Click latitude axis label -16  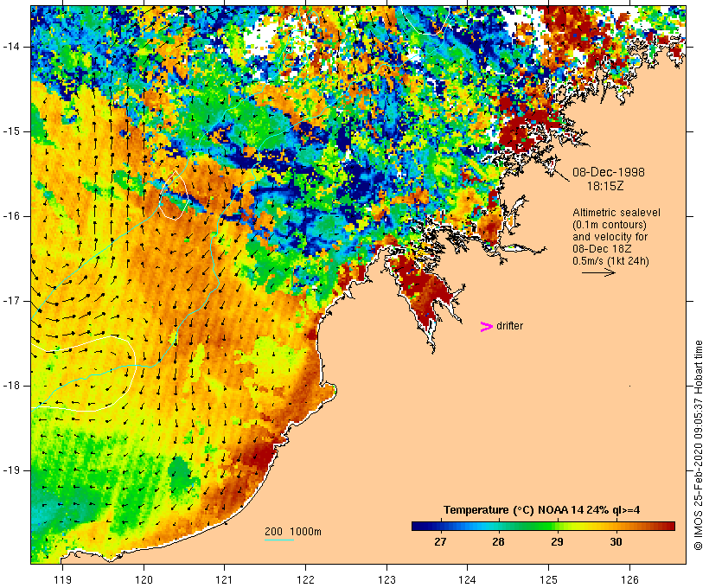pos(11,216)
